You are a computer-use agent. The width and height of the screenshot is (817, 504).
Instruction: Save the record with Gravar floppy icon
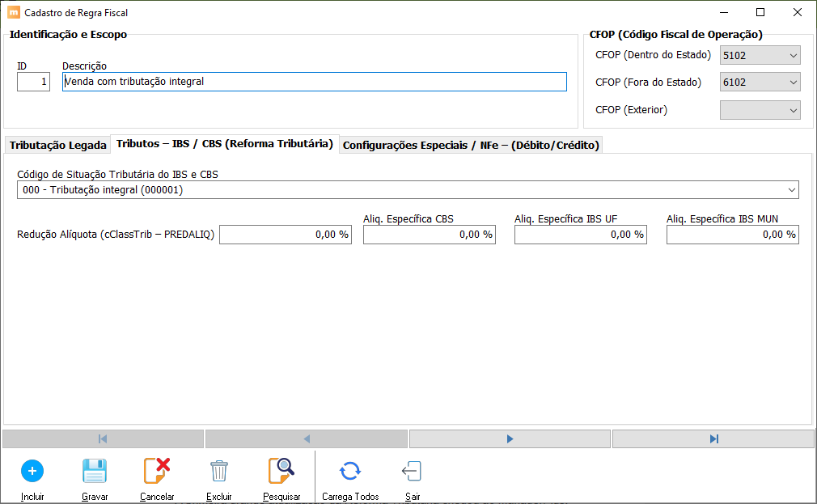point(95,471)
